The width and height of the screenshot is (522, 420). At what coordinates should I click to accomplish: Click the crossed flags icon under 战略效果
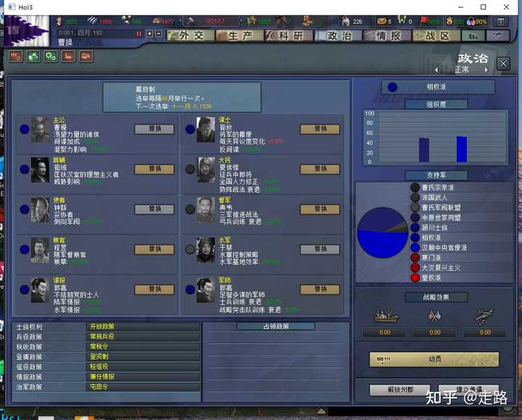435,316
